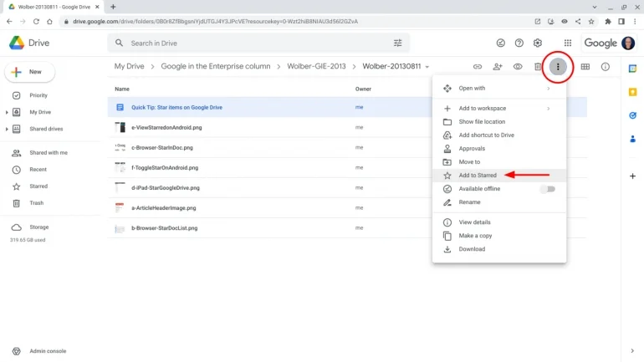Image resolution: width=644 pixels, height=362 pixels.
Task: Expand the Shared drives tree arrow
Action: pyautogui.click(x=7, y=129)
